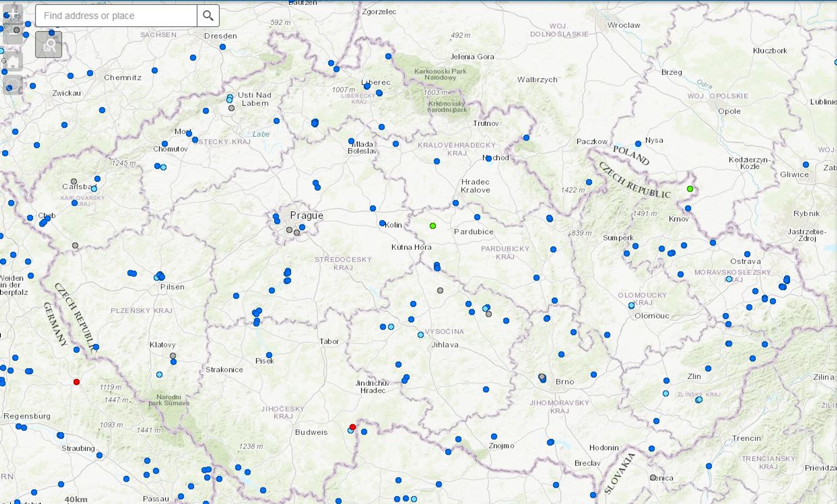This screenshot has width=837, height=504.
Task: Submit search with the magnifier icon
Action: click(x=208, y=15)
